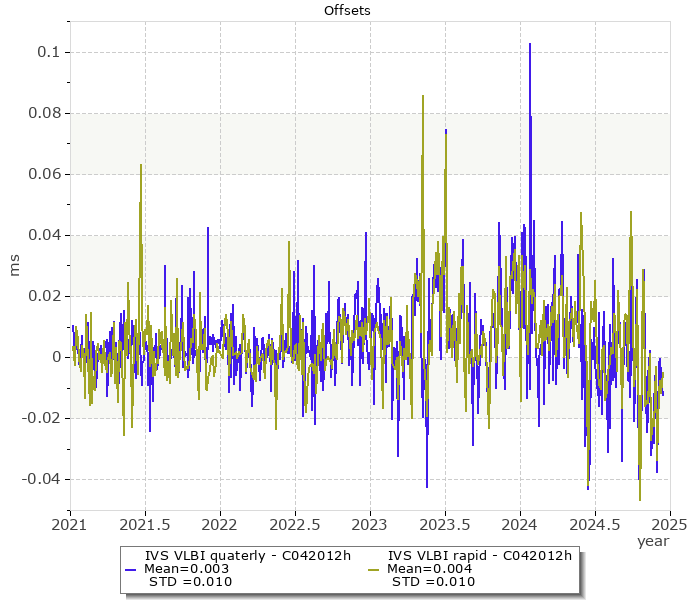The image size is (700, 600).
Task: Click the olive line swatch in the legend
Action: coord(373,569)
